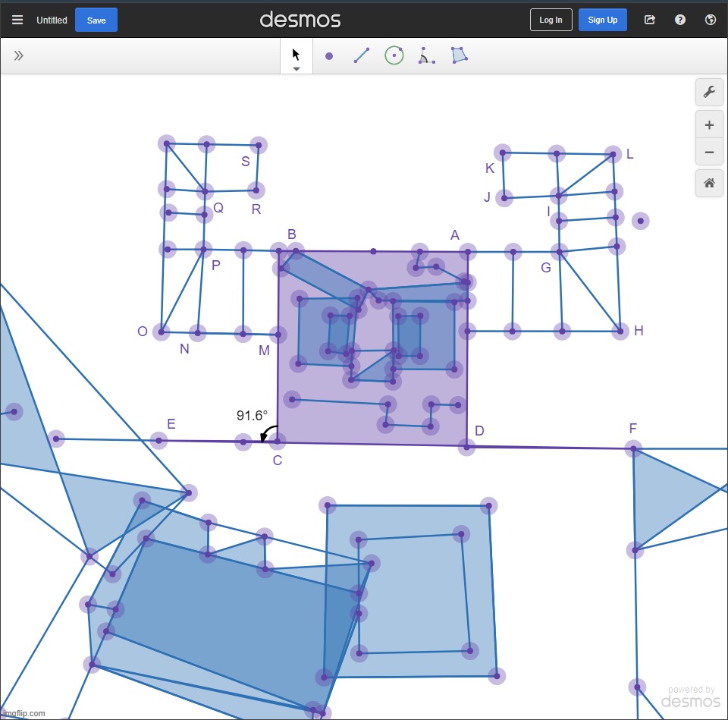This screenshot has height=720, width=728.
Task: Click point labeled M
Action: click(x=278, y=335)
